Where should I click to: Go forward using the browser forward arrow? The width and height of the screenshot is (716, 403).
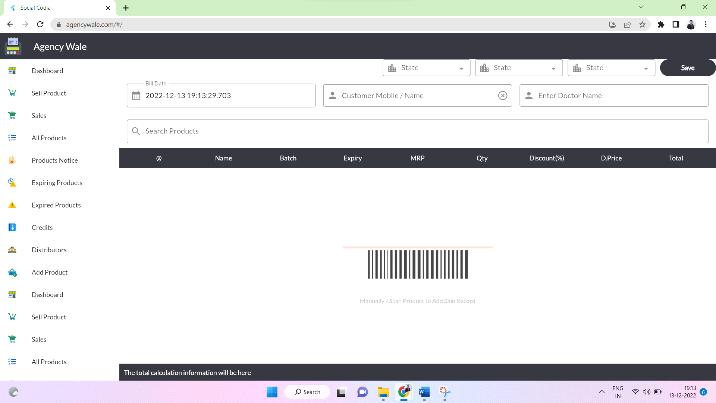click(x=25, y=24)
